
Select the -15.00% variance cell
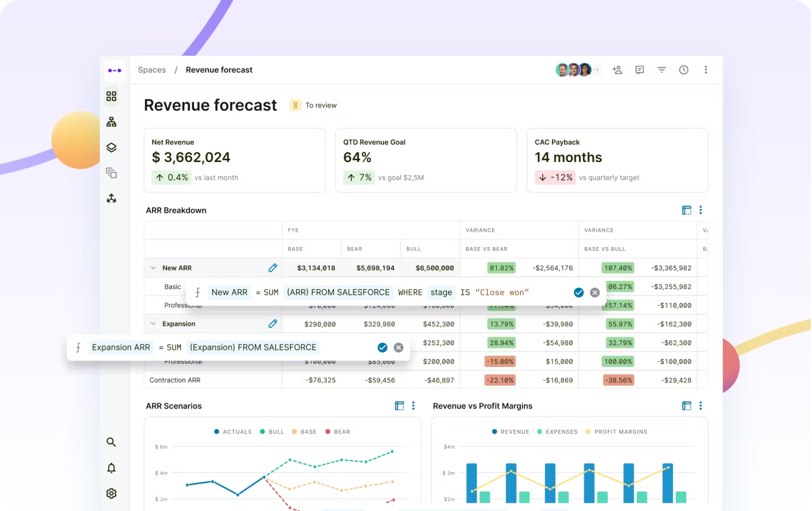[501, 361]
